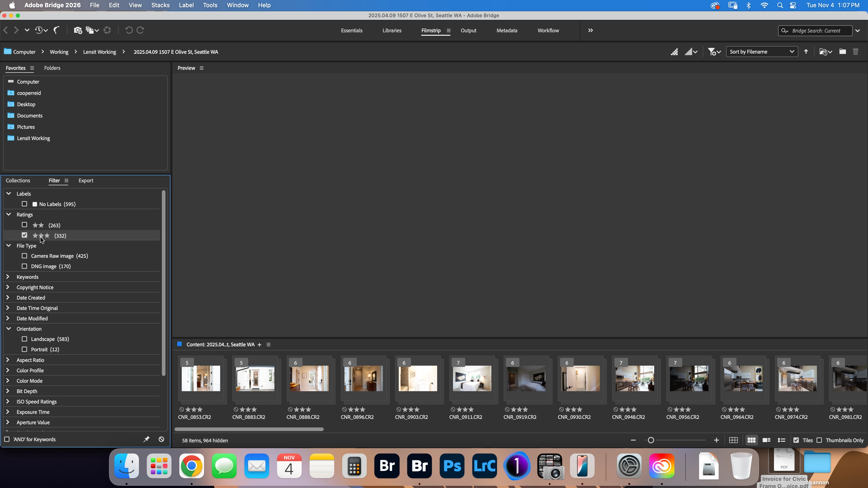Switch to the Metadata workspace tab

pyautogui.click(x=506, y=30)
